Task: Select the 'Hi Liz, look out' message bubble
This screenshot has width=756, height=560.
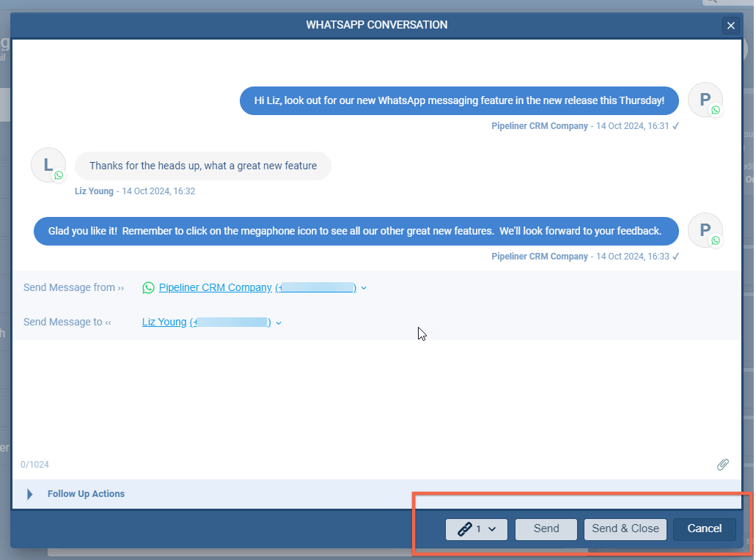Action: [459, 100]
